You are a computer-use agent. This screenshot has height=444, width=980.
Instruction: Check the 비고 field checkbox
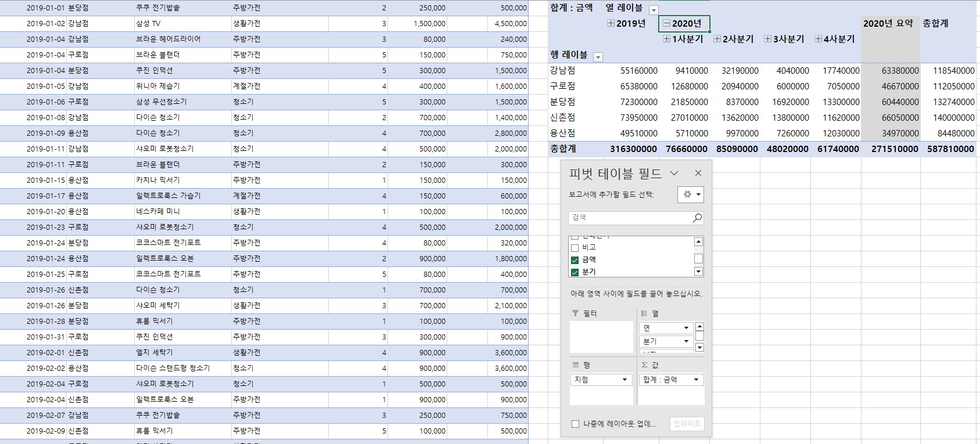(575, 248)
